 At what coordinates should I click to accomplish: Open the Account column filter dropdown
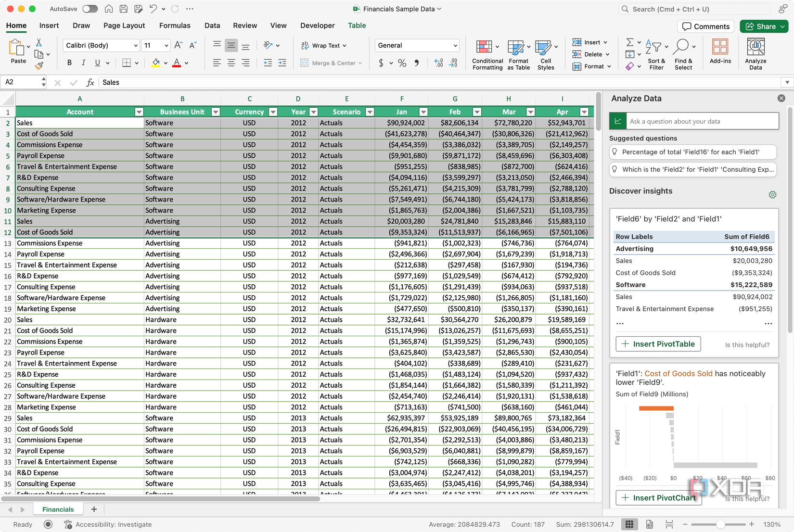(x=139, y=112)
